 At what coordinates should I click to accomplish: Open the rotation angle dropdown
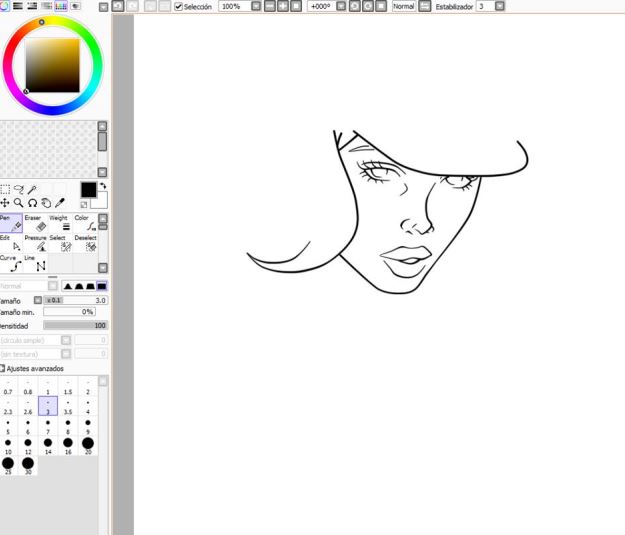[341, 6]
